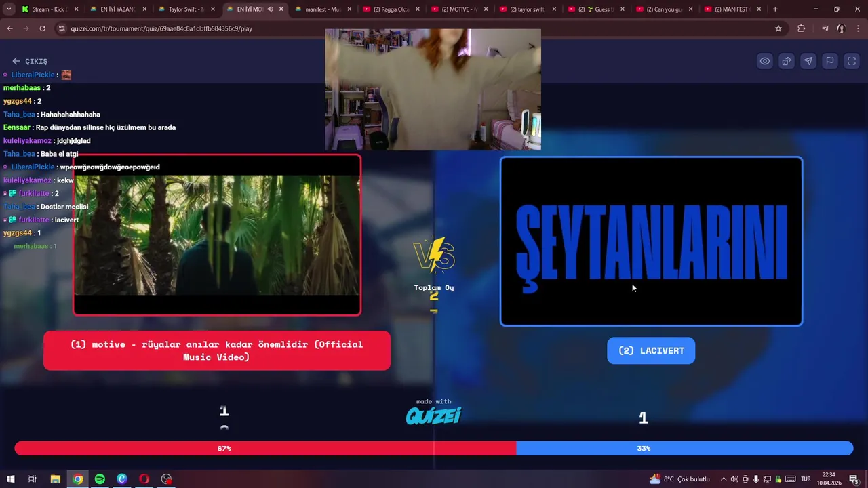Click the network tray icon
Viewport: 868px width, 488px height.
tap(767, 479)
